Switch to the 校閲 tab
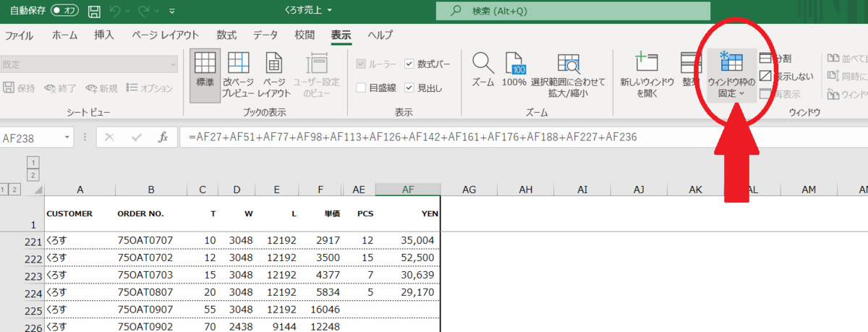The image size is (868, 332). [304, 35]
